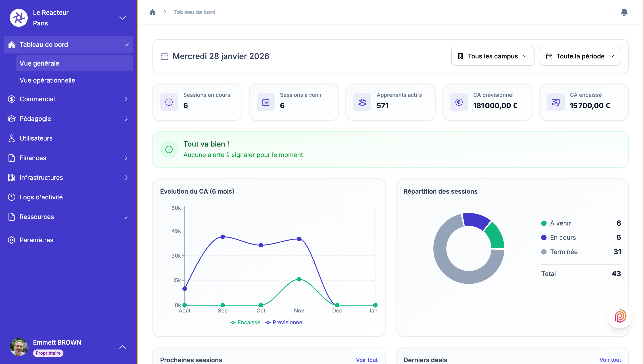
Task: Toggle the Encaissé series in chart legend
Action: click(x=245, y=322)
